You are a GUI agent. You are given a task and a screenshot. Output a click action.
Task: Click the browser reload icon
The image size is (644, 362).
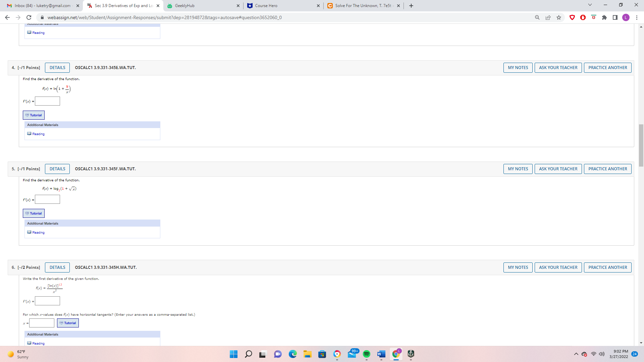click(x=29, y=17)
